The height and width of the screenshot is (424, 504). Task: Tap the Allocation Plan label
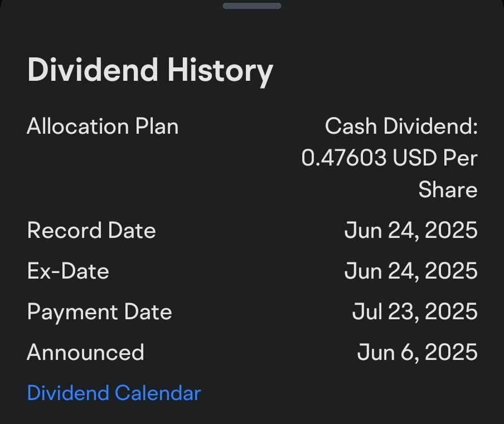[x=103, y=126]
